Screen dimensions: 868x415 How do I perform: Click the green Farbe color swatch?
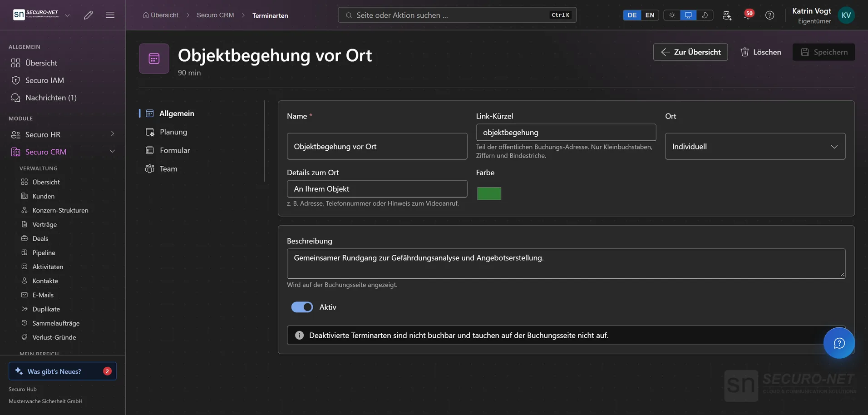[489, 193]
